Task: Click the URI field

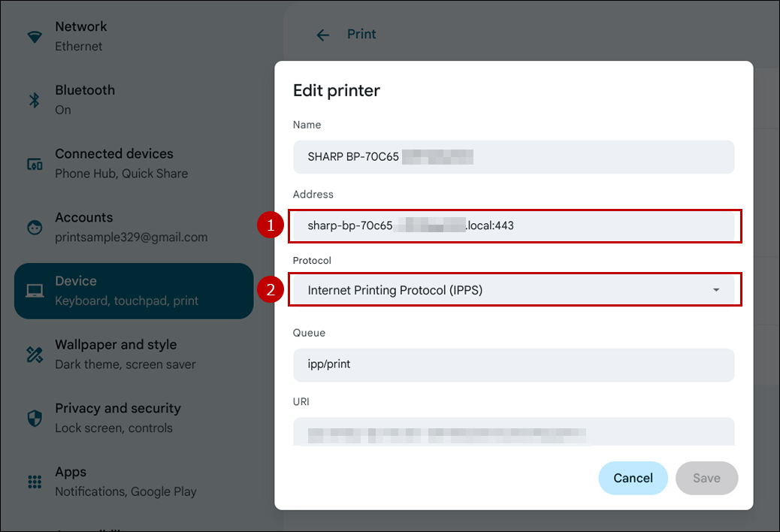Action: pyautogui.click(x=513, y=431)
